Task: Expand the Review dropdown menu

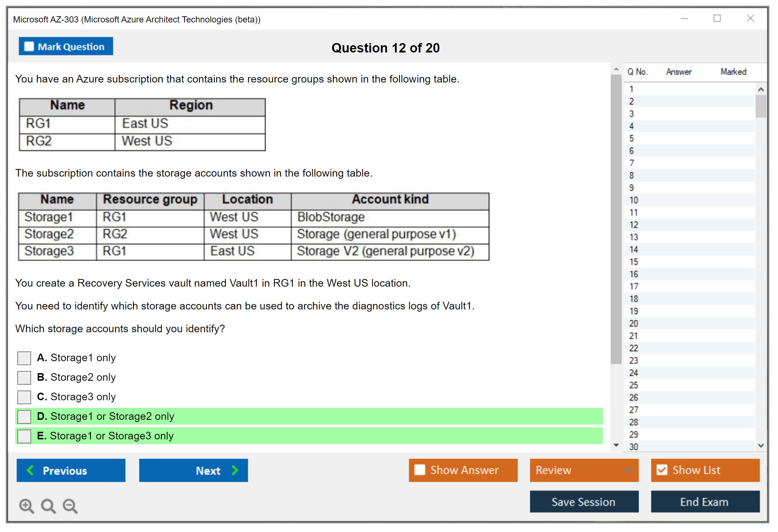Action: point(628,470)
